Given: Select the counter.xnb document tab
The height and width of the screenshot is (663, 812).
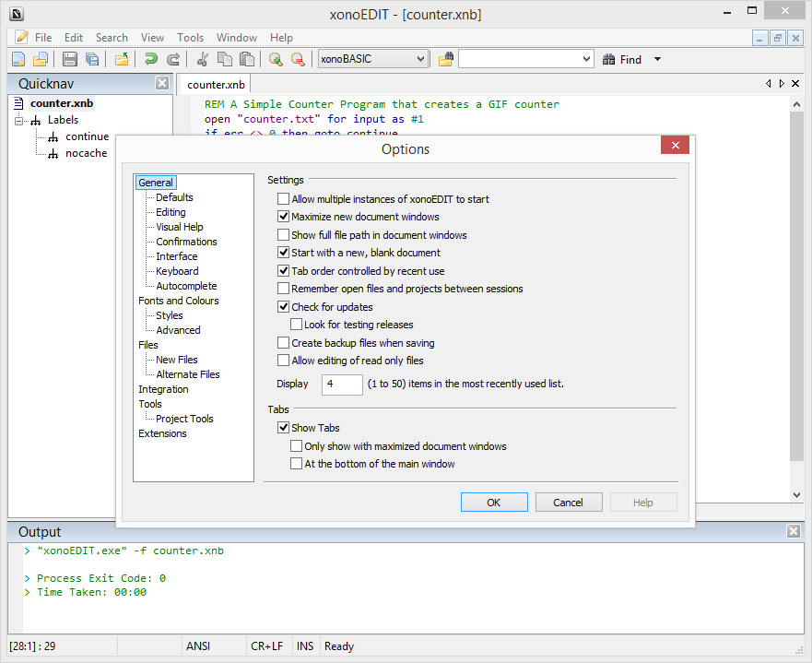Looking at the screenshot, I should pyautogui.click(x=216, y=85).
